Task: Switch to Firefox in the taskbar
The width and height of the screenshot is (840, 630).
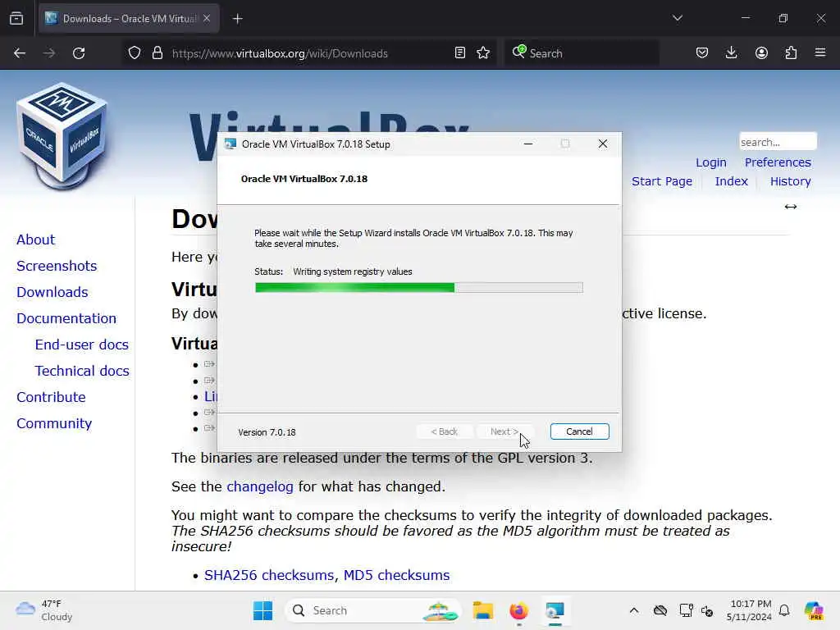Action: click(518, 610)
